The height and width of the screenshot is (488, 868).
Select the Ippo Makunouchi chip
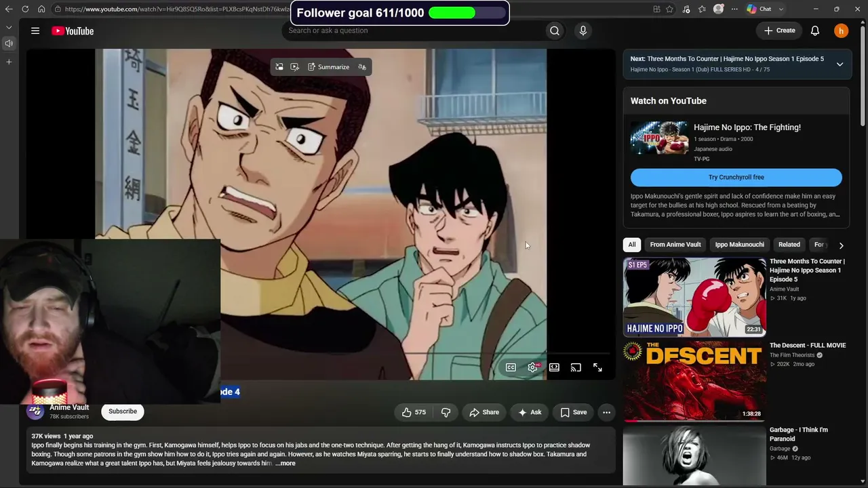740,245
